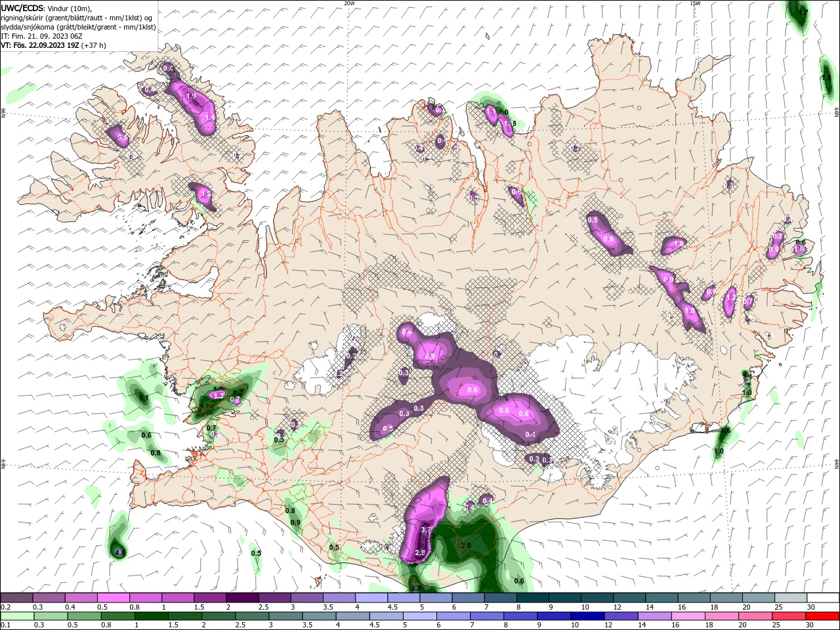Pick the dark teal 8–9 snow scale swatch
Screen dimensions: 840x630
533,598
